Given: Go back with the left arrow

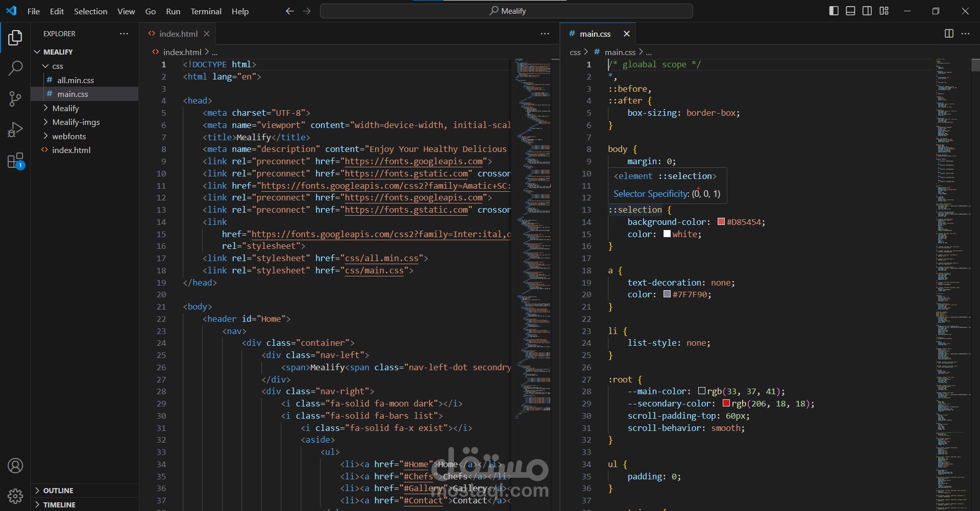Looking at the screenshot, I should [x=290, y=11].
